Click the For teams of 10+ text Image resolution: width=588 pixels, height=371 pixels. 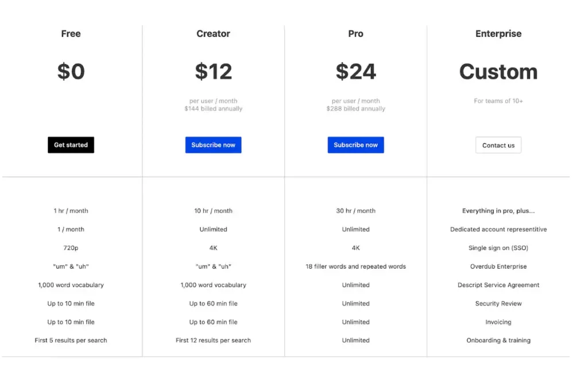pos(498,101)
